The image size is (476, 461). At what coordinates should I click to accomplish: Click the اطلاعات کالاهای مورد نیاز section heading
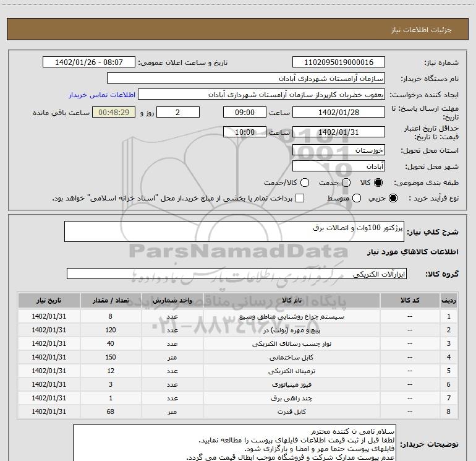tap(413, 252)
